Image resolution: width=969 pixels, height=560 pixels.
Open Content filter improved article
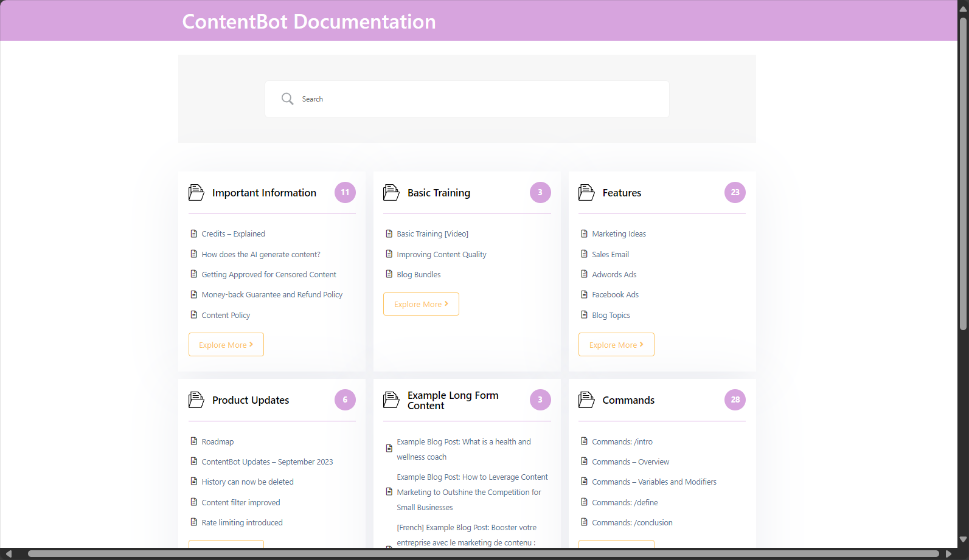241,503
